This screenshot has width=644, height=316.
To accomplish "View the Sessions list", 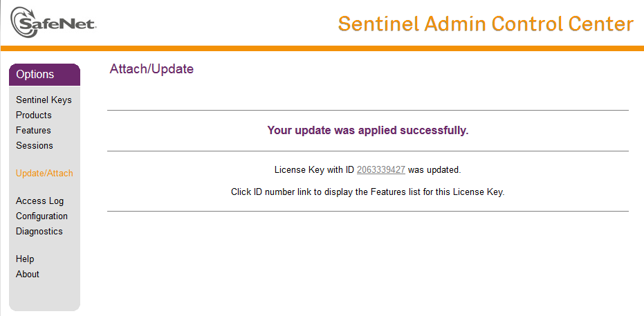I will coord(35,145).
